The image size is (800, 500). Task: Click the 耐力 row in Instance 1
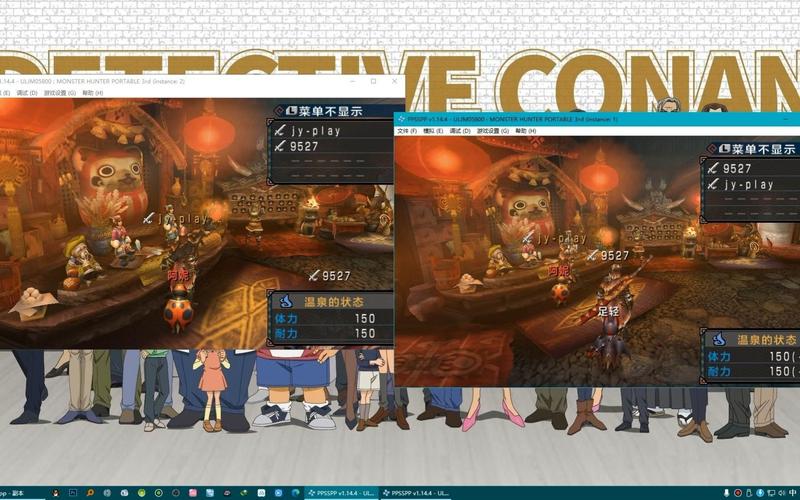753,371
